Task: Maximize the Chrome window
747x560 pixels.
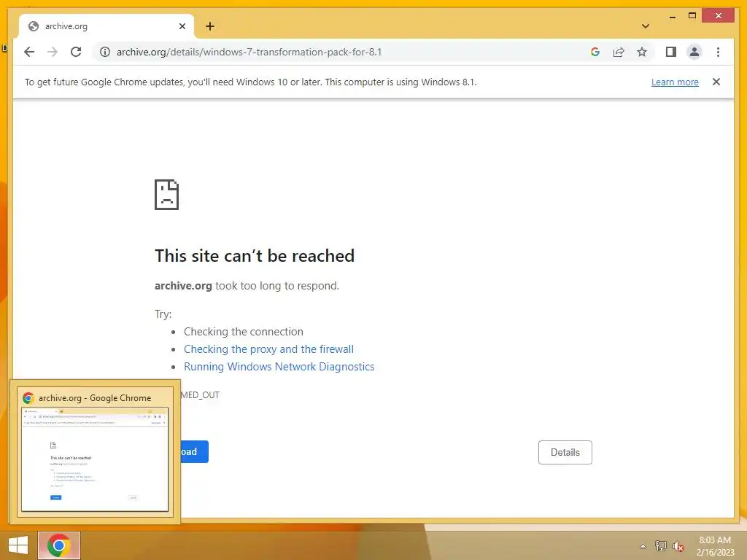Action: tap(692, 16)
